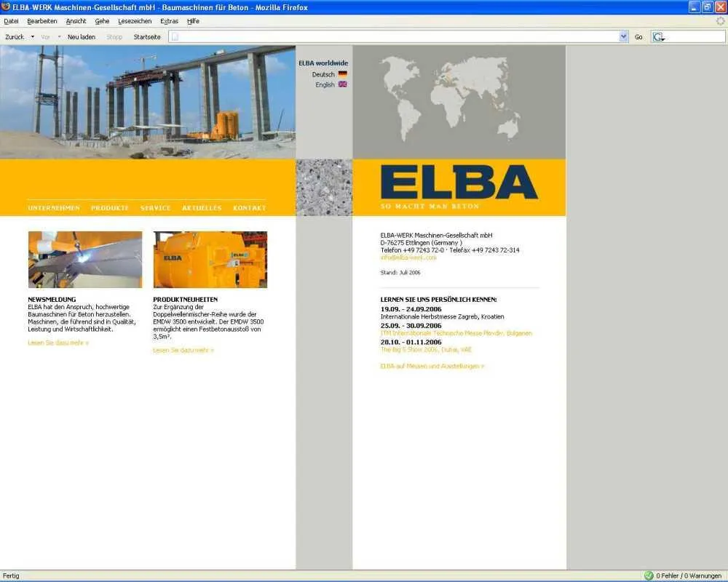Screen dimensions: 728x582
Task: Open the Ansicht menu
Action: pos(76,21)
